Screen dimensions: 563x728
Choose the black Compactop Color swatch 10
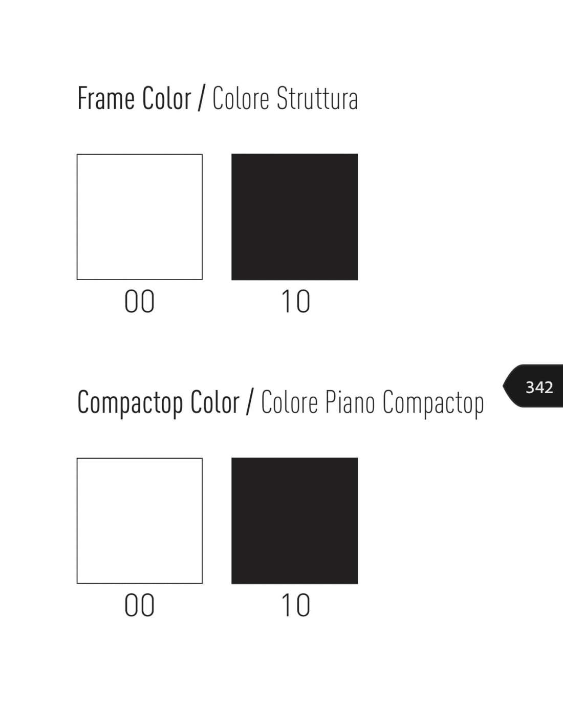click(294, 521)
